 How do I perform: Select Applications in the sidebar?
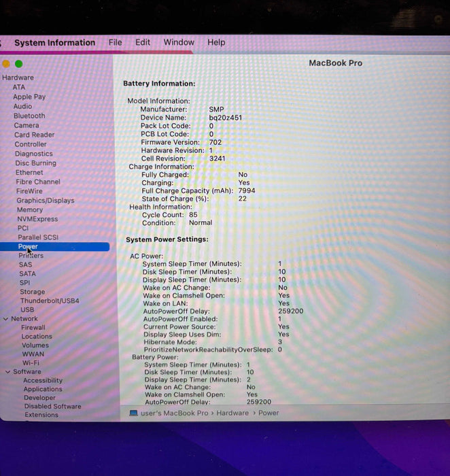(x=43, y=389)
